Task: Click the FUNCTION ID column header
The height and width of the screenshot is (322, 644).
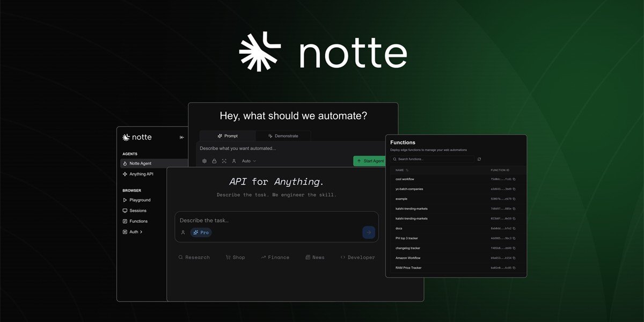Action: pyautogui.click(x=500, y=170)
